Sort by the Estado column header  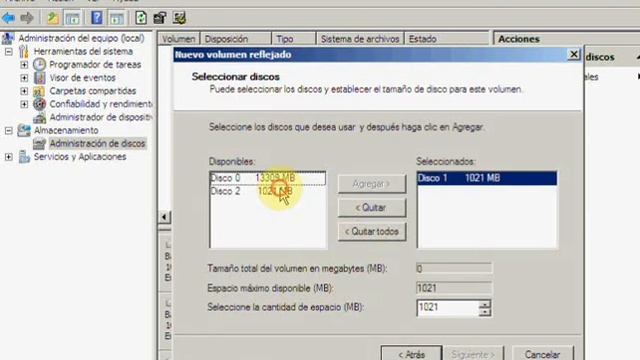click(x=447, y=39)
